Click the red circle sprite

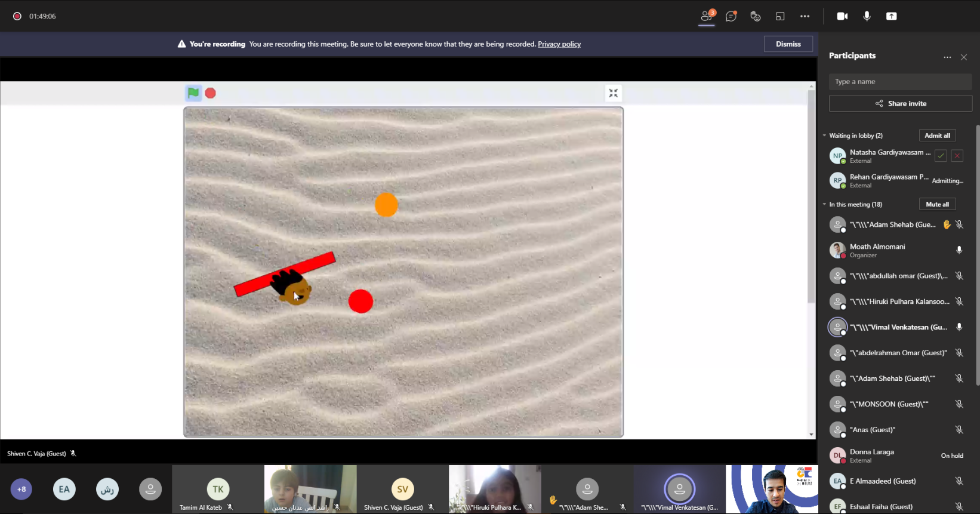point(360,301)
